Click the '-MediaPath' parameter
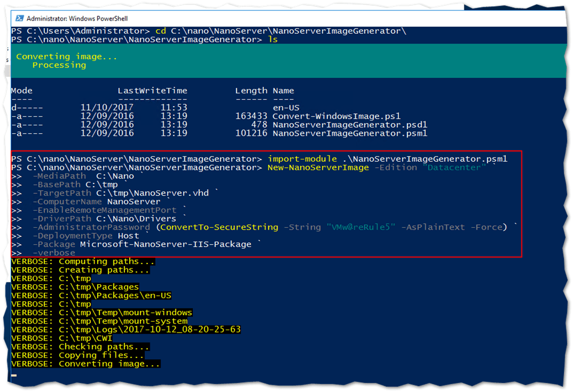 pos(59,176)
